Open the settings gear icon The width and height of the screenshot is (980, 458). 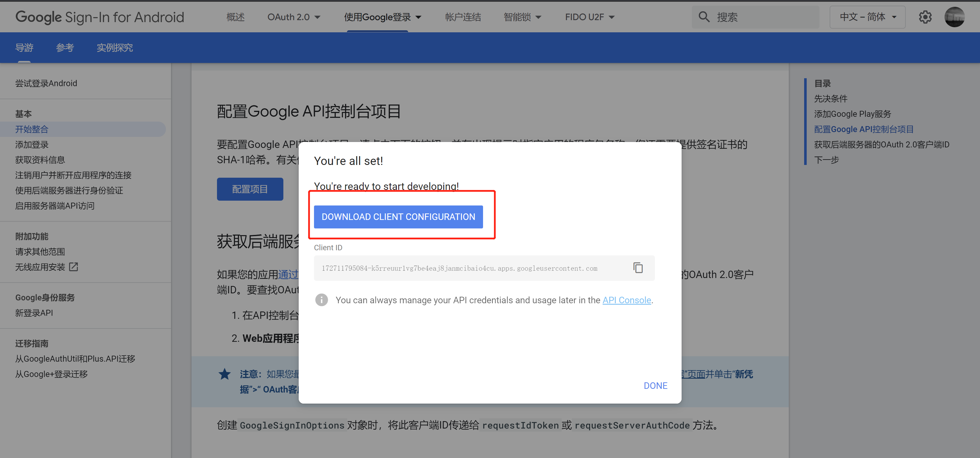point(925,17)
